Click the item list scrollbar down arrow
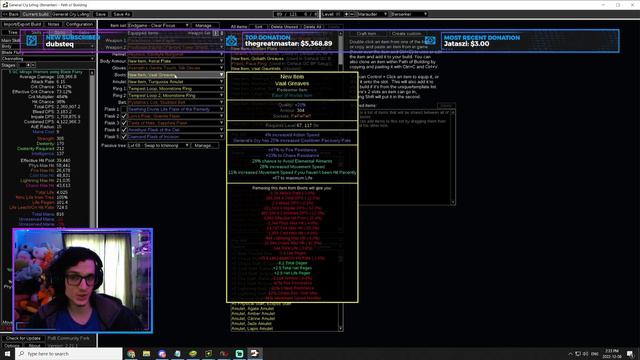Image resolution: width=640 pixels, height=360 pixels. tap(341, 329)
